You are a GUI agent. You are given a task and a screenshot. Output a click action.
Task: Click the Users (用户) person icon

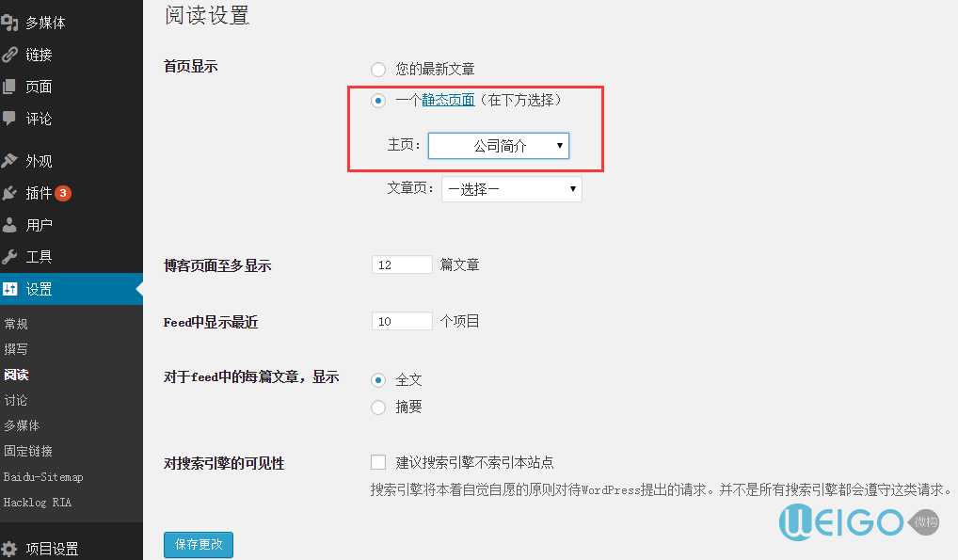point(9,225)
